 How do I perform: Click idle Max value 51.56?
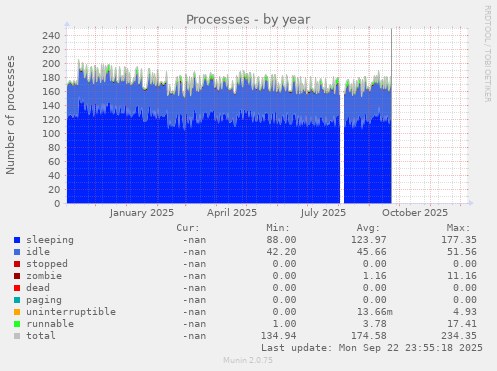tap(462, 252)
